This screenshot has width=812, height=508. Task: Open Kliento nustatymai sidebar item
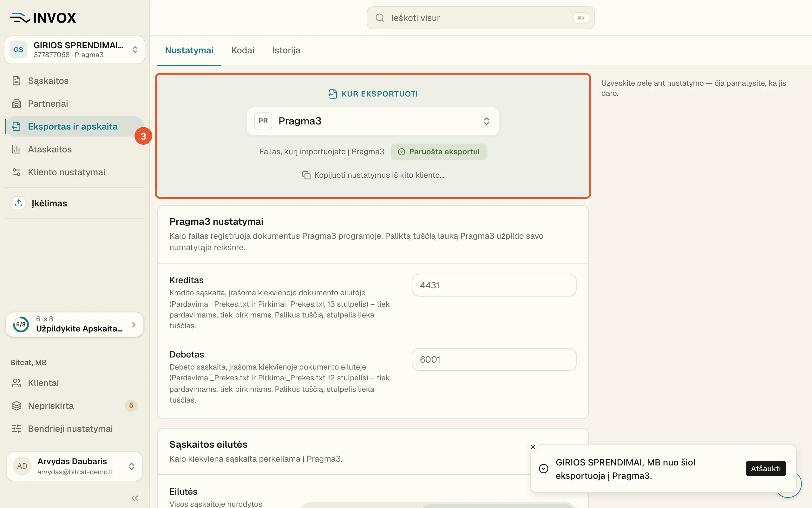click(x=75, y=172)
